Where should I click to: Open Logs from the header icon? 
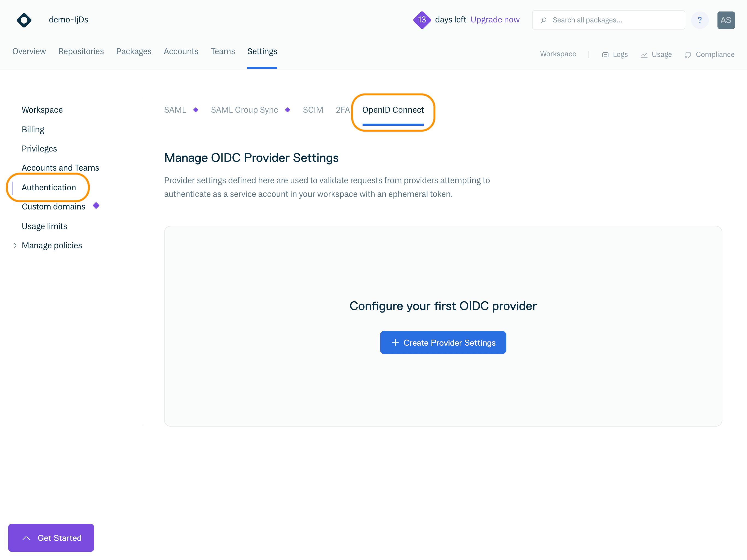click(605, 55)
